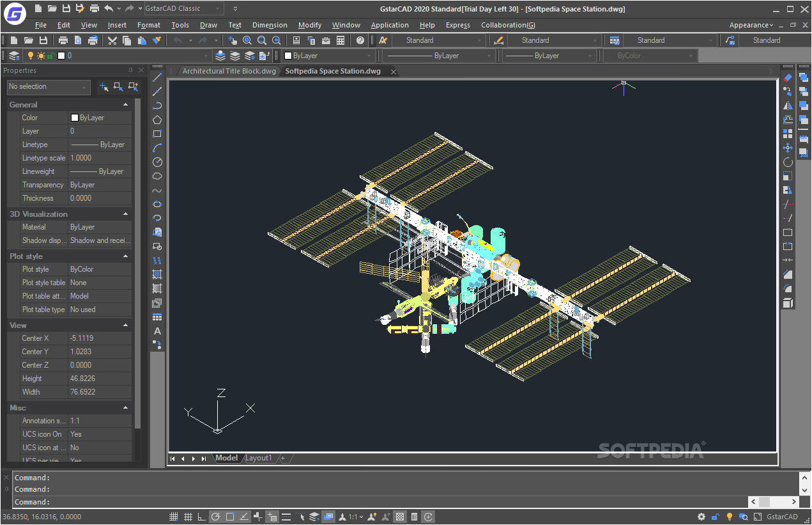Open Quick Select in Properties panel
The width and height of the screenshot is (812, 525).
(133, 86)
